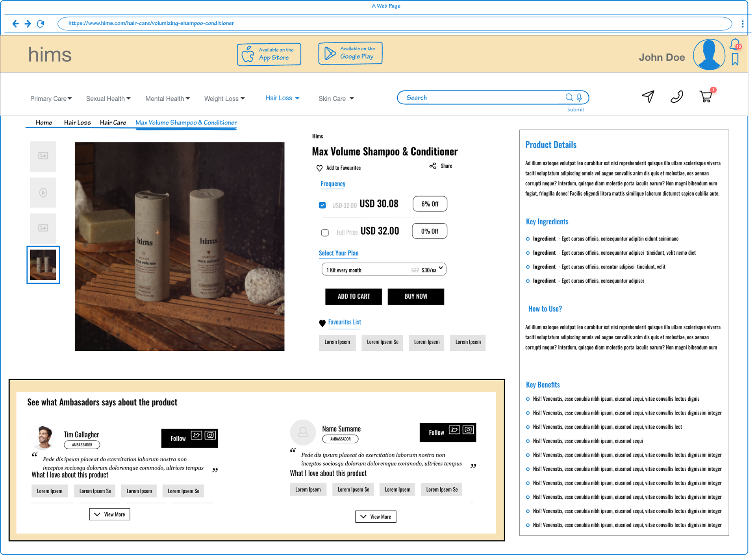Click the bookmark icon under the bell
Viewport: 756px width, 555px height.
[735, 59]
